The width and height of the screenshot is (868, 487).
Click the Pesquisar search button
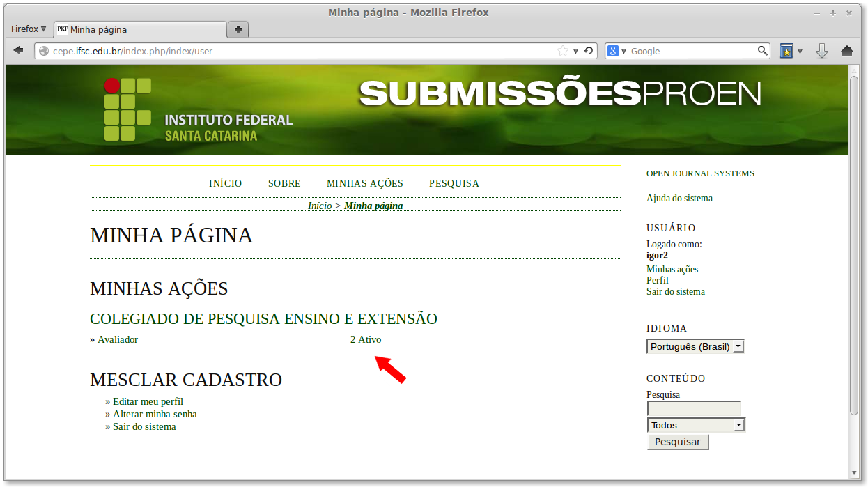click(x=677, y=441)
